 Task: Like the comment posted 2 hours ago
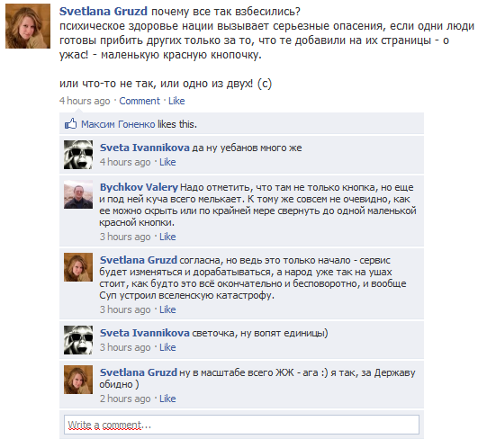(167, 399)
